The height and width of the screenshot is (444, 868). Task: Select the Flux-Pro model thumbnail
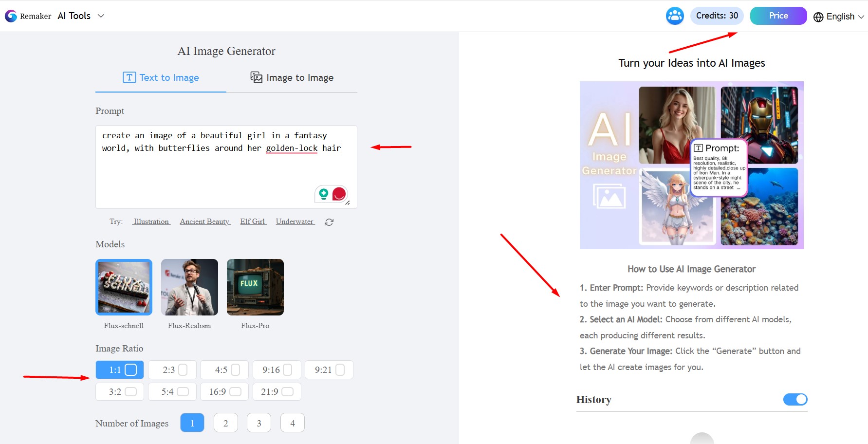(x=255, y=287)
